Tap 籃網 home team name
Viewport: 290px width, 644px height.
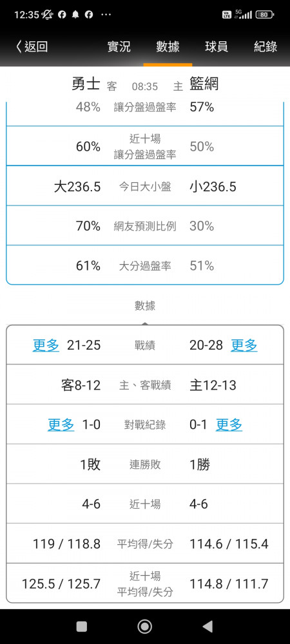click(204, 84)
